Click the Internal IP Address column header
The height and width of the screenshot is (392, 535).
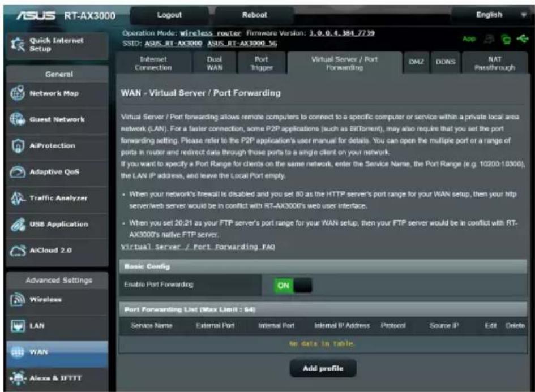[342, 325]
